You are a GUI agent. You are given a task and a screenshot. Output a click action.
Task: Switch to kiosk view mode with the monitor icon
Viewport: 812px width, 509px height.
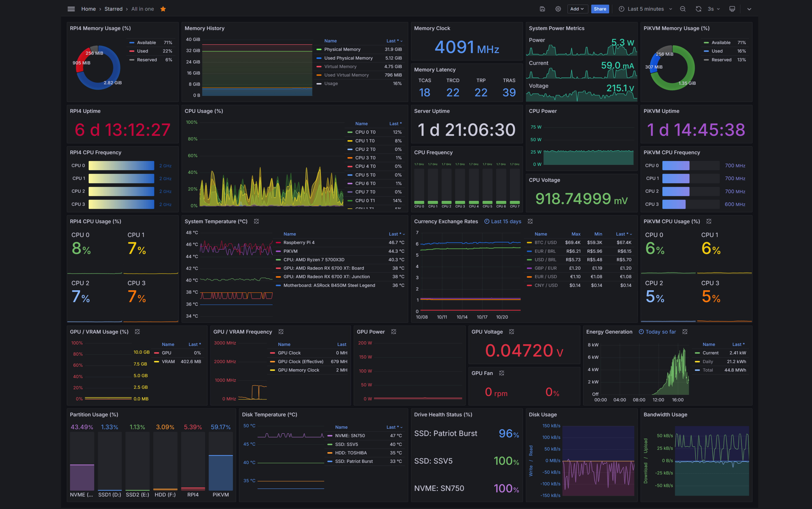pos(732,9)
